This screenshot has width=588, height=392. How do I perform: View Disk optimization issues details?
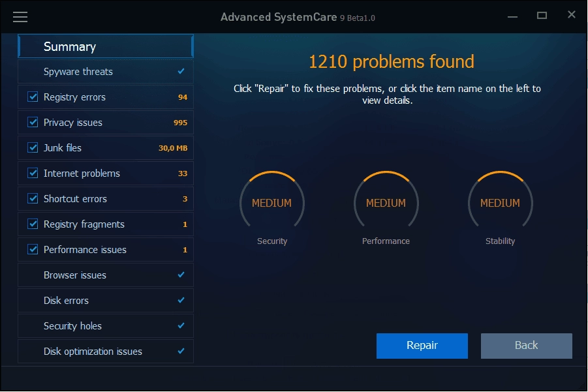click(x=106, y=352)
